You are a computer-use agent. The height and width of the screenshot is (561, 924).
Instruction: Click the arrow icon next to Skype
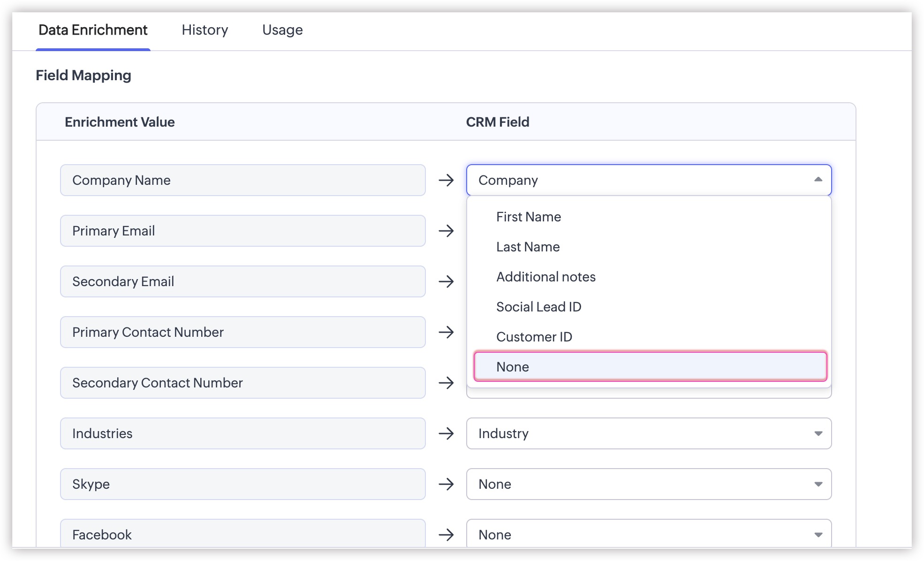pos(446,484)
